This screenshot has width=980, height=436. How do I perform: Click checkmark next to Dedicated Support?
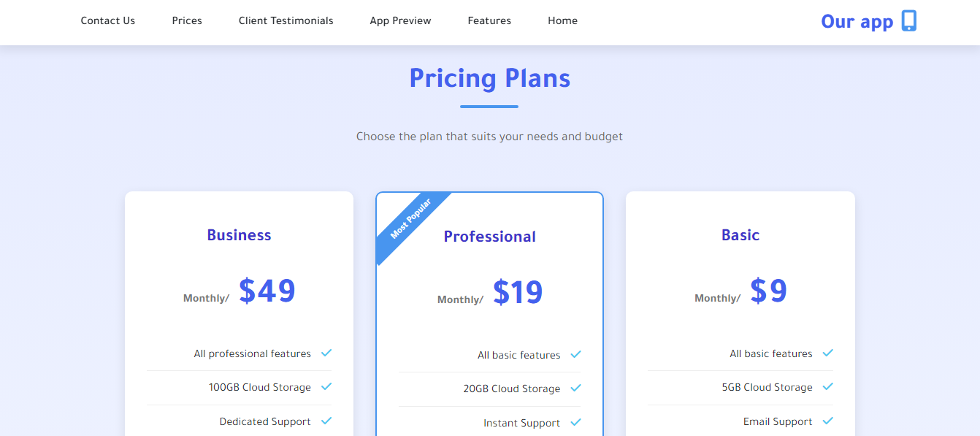(326, 421)
